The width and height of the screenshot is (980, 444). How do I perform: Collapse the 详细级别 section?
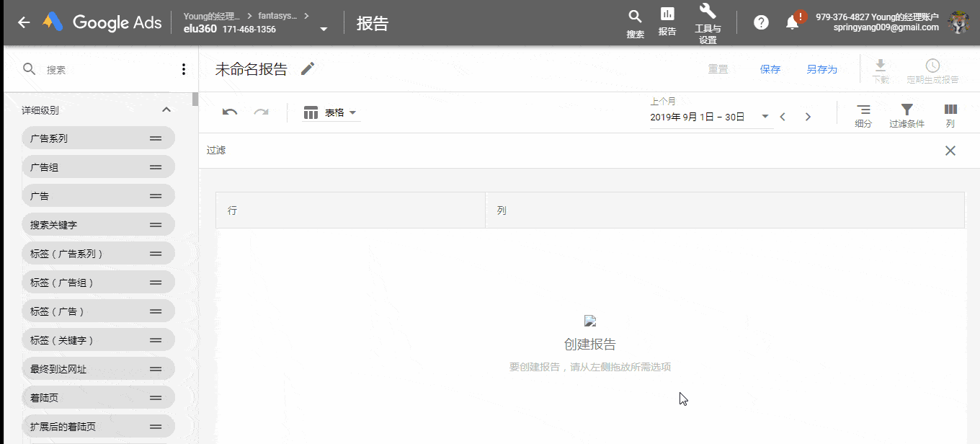coord(166,110)
